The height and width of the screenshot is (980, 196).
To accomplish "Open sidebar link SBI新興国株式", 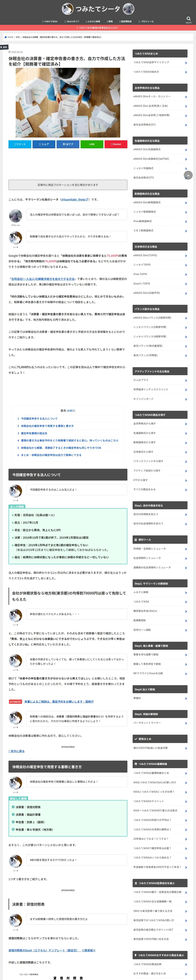I will pos(143,230).
